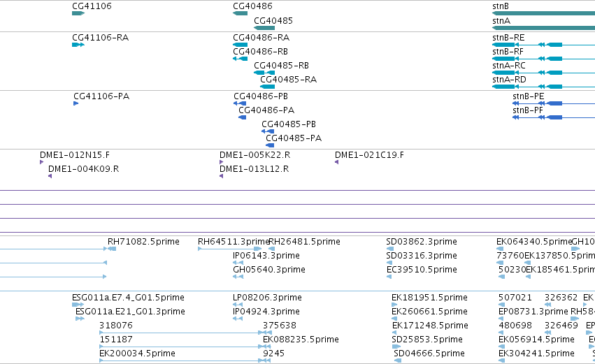Click the GH05640.3prime EST label

click(269, 270)
